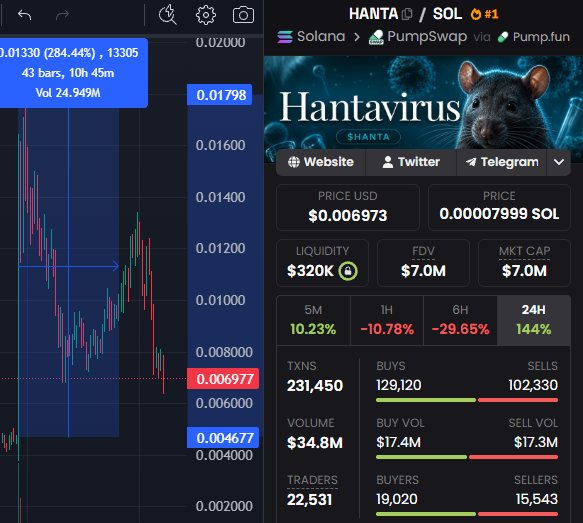583x523 pixels.
Task: Click the liquidity lock icon
Action: 348,271
